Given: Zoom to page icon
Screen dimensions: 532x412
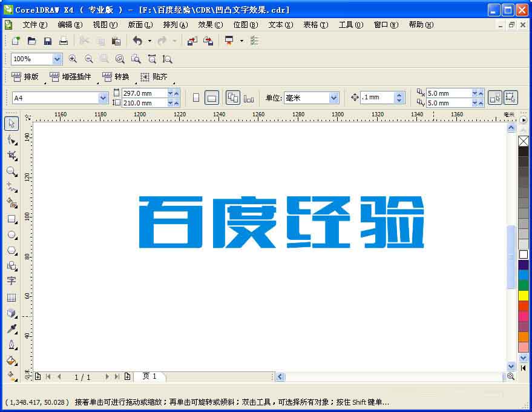Looking at the screenshot, I should coord(136,59).
